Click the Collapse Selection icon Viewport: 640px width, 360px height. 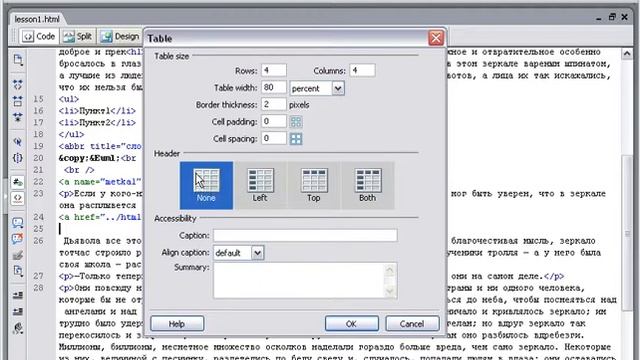pos(18,101)
